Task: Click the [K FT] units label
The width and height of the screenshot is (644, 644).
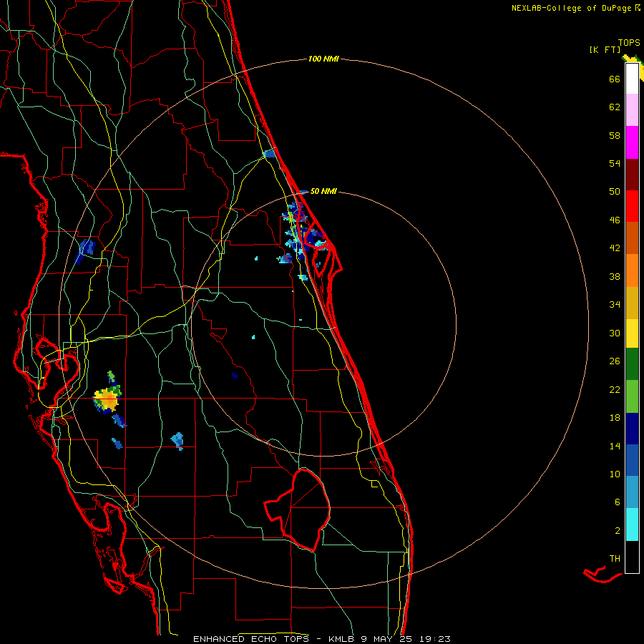Action: point(605,50)
